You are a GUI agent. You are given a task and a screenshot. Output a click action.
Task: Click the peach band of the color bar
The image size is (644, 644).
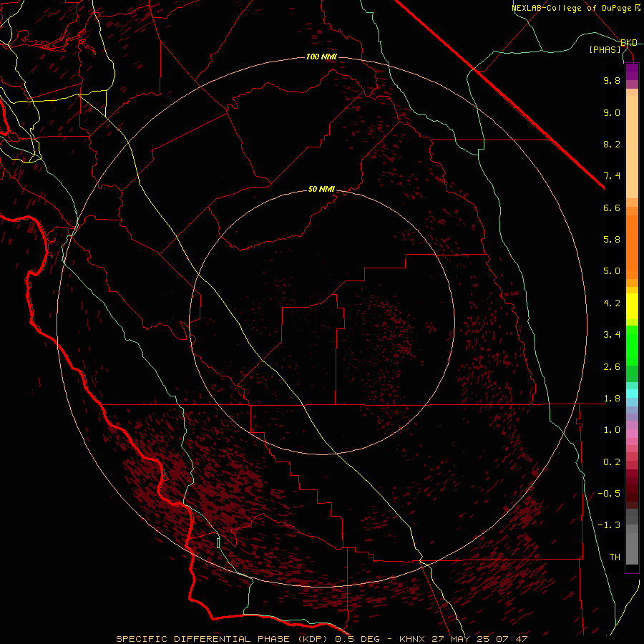(632, 144)
